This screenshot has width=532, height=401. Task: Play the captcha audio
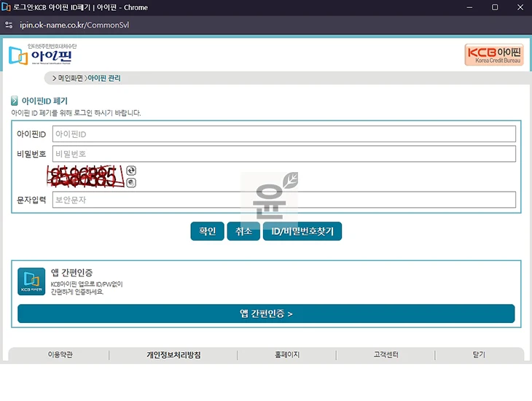131,182
